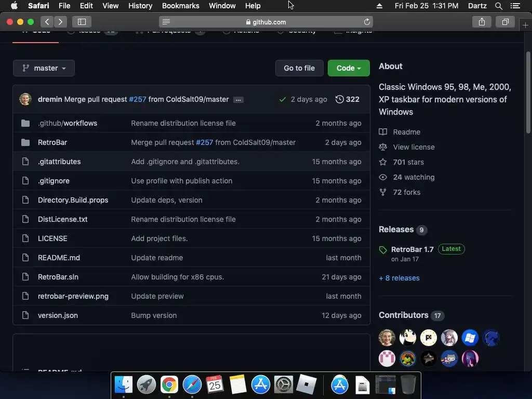
Task: Open System Preferences from the Dock
Action: click(x=283, y=384)
